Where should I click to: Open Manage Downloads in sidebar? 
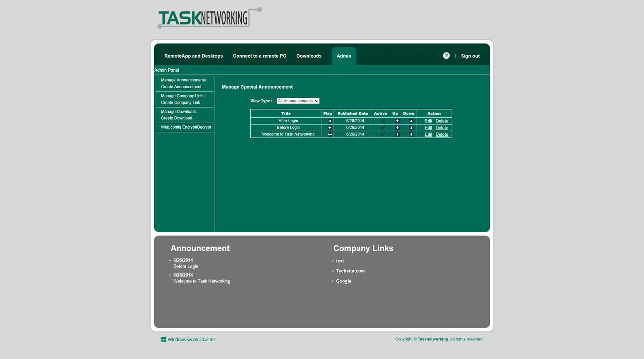tap(179, 112)
